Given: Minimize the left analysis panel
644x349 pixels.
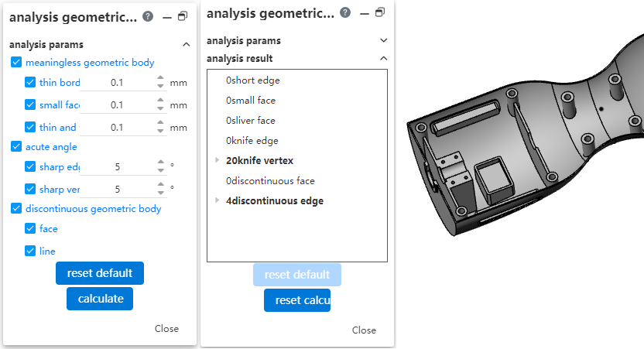Looking at the screenshot, I should pos(166,16).
